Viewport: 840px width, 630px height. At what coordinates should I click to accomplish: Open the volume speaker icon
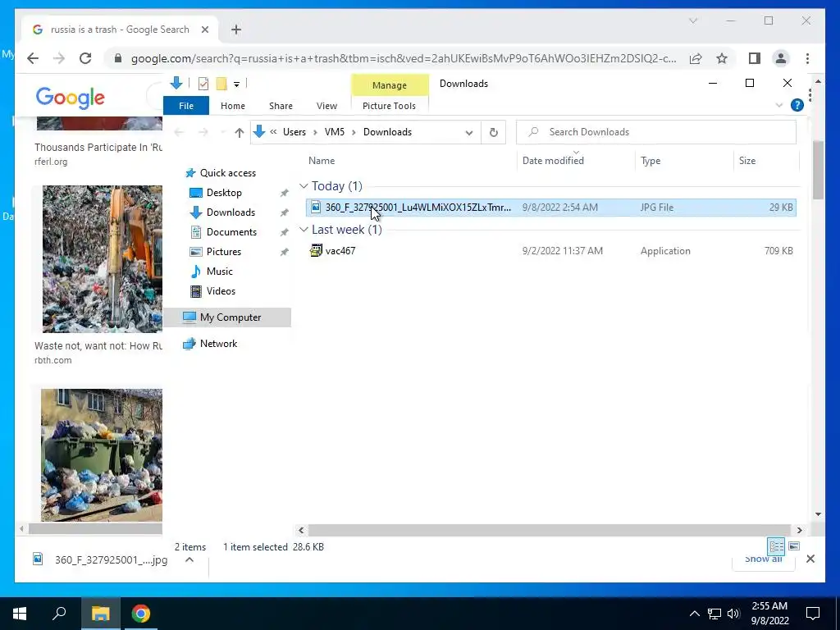[x=734, y=614]
